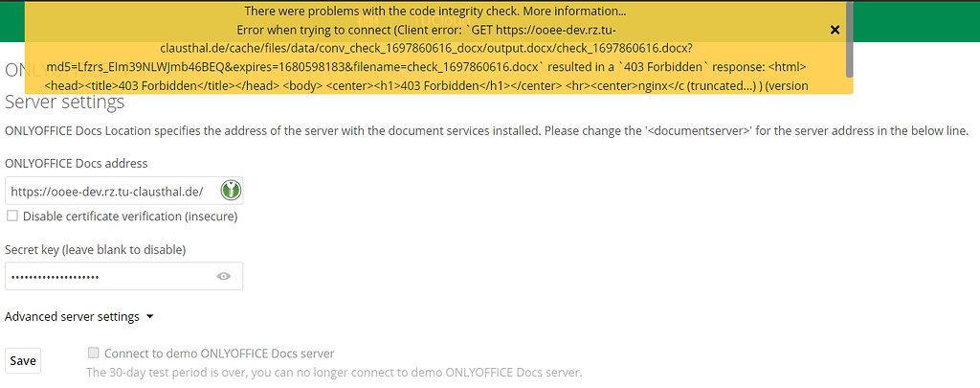Click the ONLYOFFICE Docs Location description paragraph
The height and width of the screenshot is (388, 980).
[x=487, y=130]
